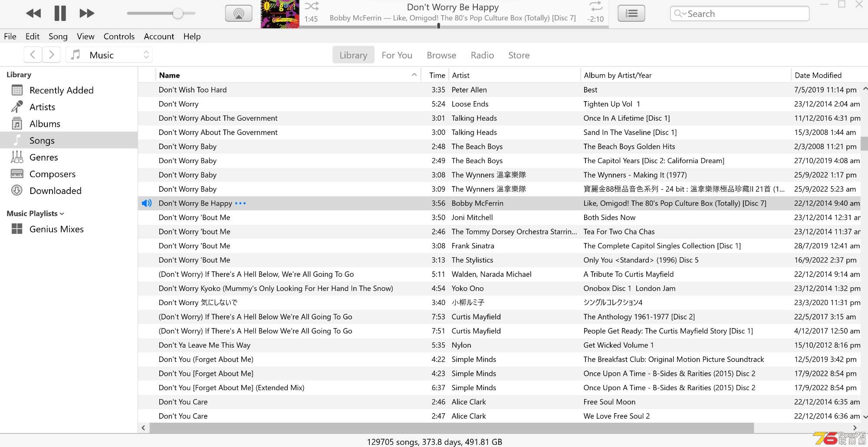Click the album Tea For Two Cha Chas
Viewport: 868px width, 447px height.
619,232
